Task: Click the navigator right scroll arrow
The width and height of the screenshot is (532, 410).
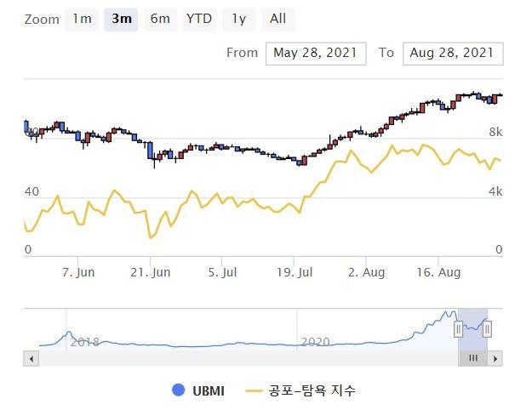Action: point(496,359)
